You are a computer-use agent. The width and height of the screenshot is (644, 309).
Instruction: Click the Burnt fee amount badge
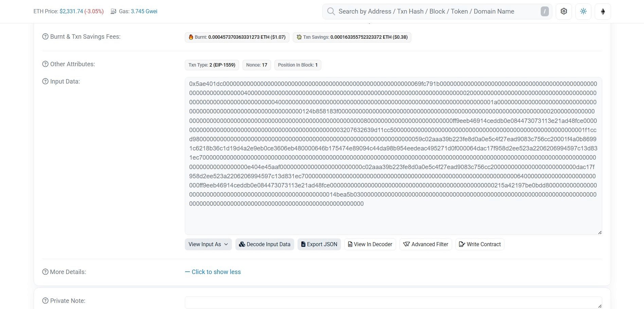237,37
